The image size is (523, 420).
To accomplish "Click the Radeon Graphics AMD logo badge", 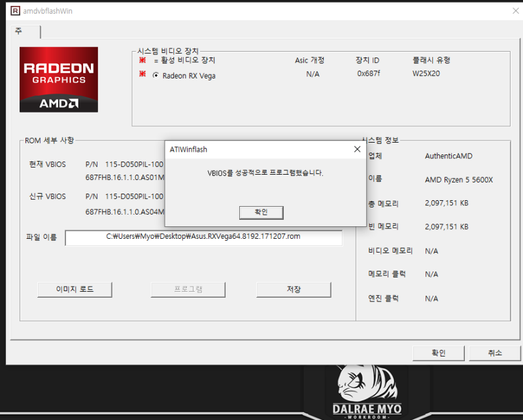I will [x=58, y=79].
